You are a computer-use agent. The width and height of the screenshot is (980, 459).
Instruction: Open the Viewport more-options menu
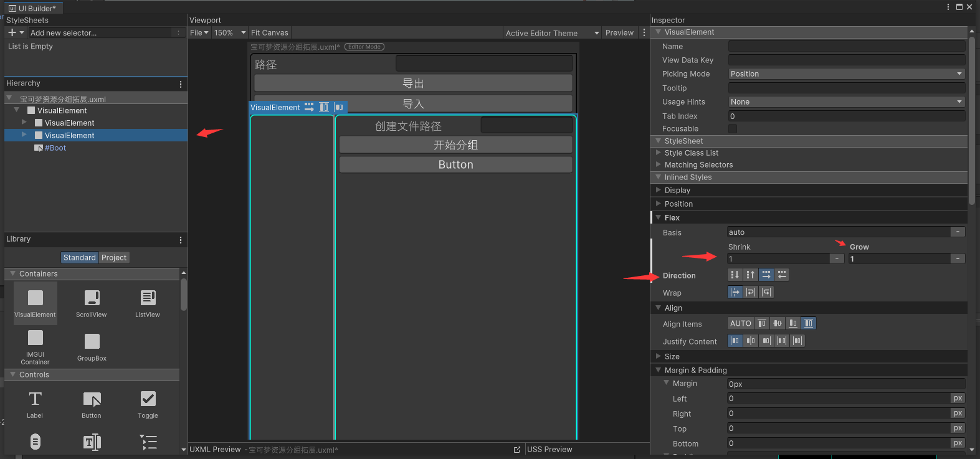pyautogui.click(x=644, y=32)
